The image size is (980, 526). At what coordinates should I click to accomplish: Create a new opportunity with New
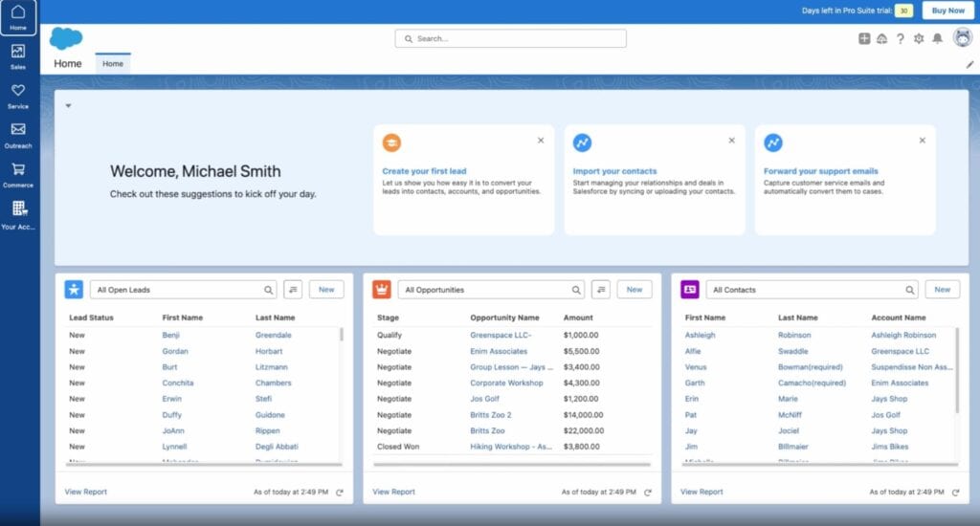click(635, 289)
